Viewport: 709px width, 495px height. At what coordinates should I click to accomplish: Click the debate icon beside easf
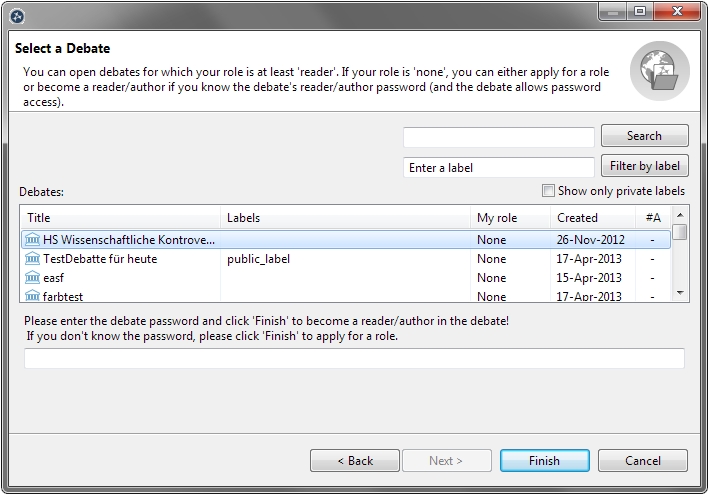pyautogui.click(x=32, y=277)
